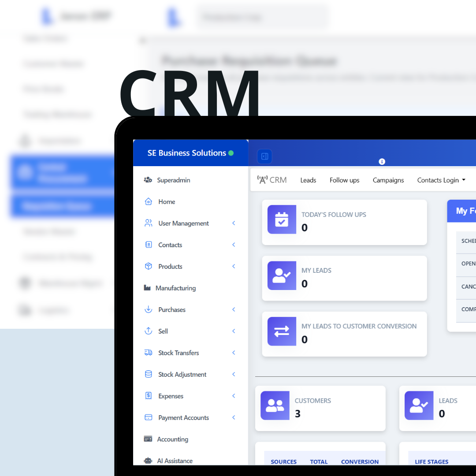Screen dimensions: 476x476
Task: Click the AI Assistance robot icon
Action: click(148, 461)
